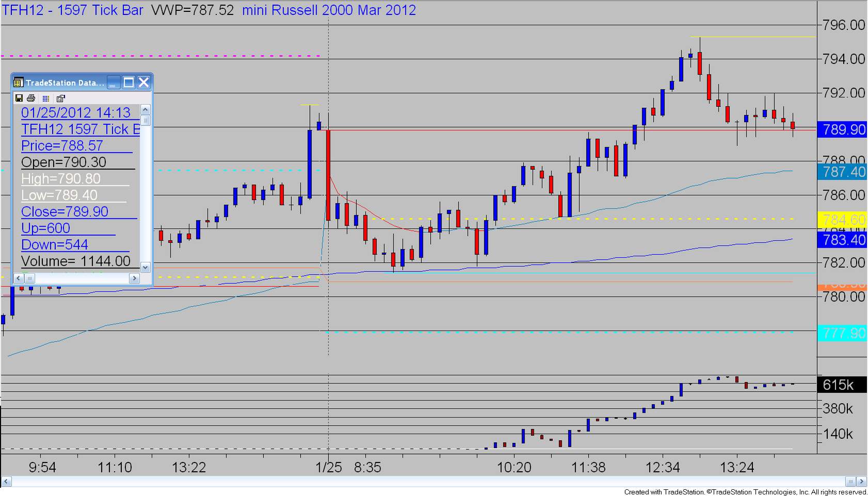
Task: Click the cyan 777.90 price axis marker
Action: [843, 333]
